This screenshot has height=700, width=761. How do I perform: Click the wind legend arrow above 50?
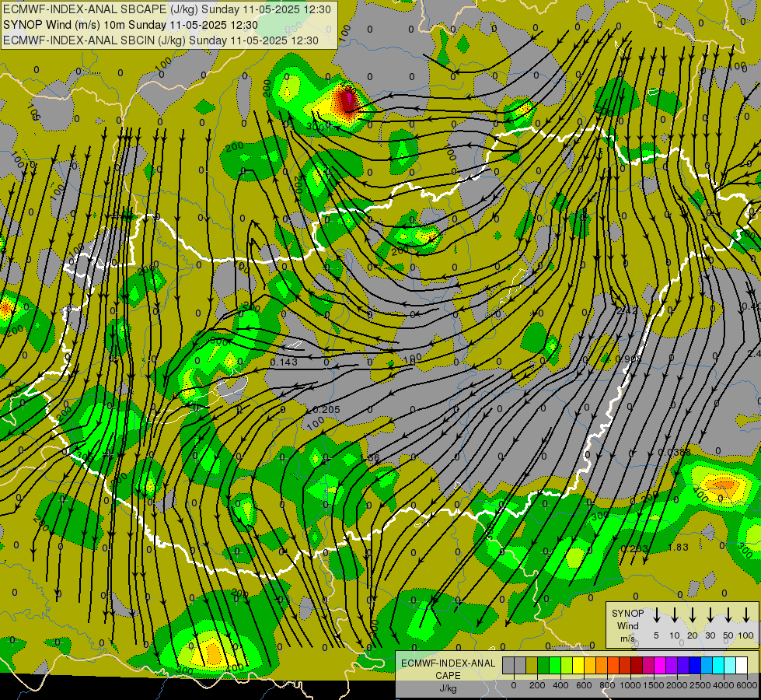(728, 615)
